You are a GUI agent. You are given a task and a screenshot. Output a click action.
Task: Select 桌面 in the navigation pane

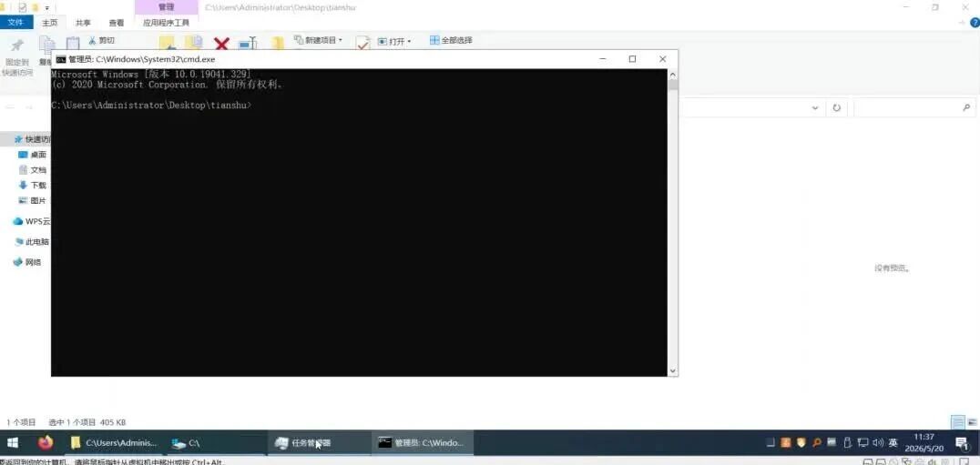(x=33, y=155)
